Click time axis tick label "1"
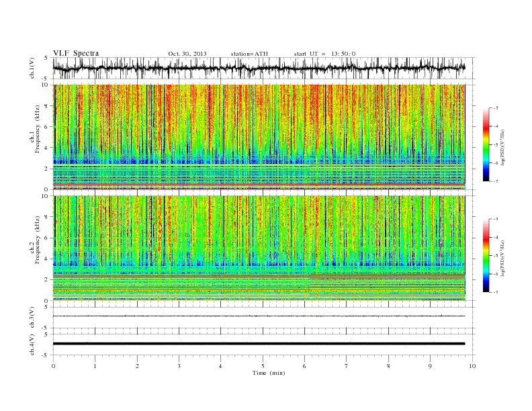 coord(95,366)
